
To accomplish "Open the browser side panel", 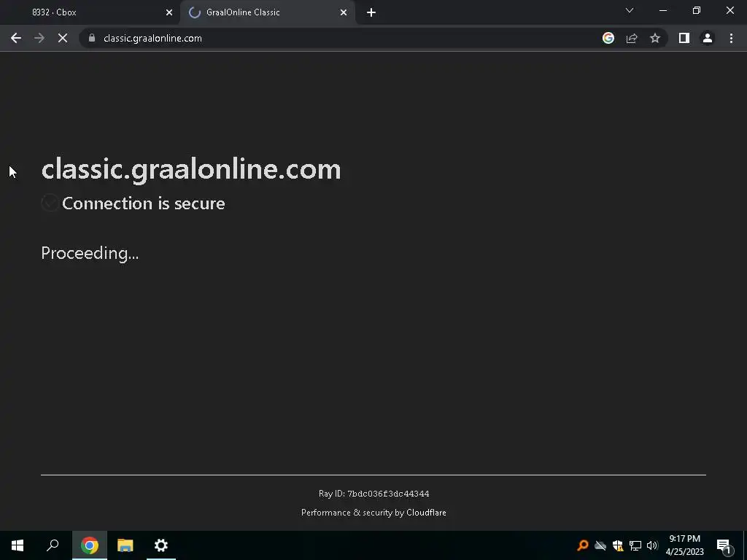I will (684, 38).
